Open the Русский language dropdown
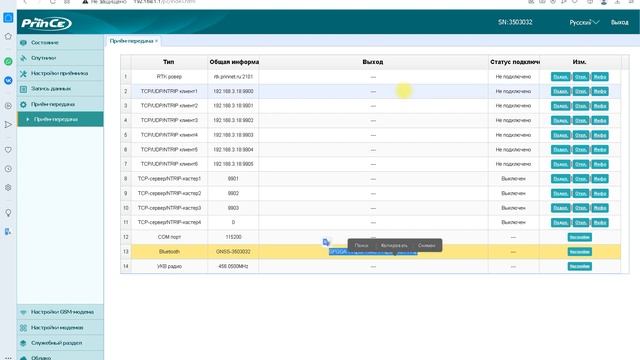The height and width of the screenshot is (360, 640). click(x=584, y=22)
